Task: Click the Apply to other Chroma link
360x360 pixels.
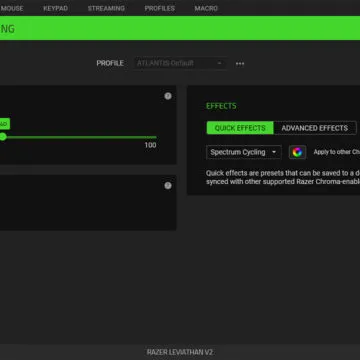Action: click(x=337, y=152)
